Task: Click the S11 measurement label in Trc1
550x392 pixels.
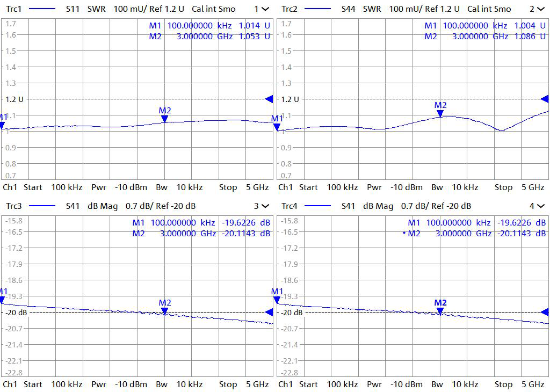Action: [74, 9]
